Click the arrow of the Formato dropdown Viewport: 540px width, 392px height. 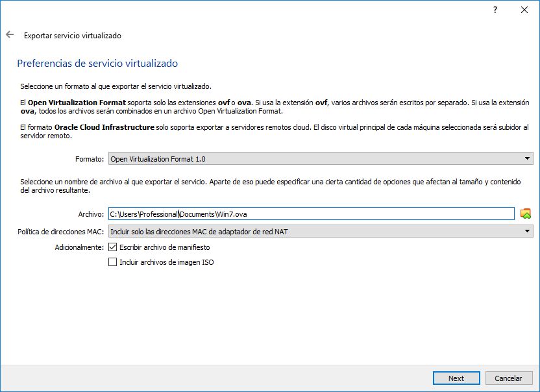528,158
